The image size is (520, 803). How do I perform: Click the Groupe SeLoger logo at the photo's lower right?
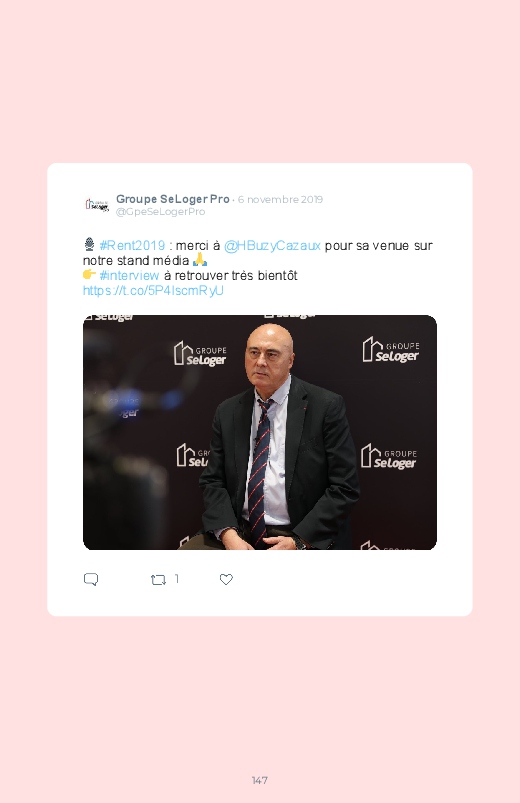[389, 457]
